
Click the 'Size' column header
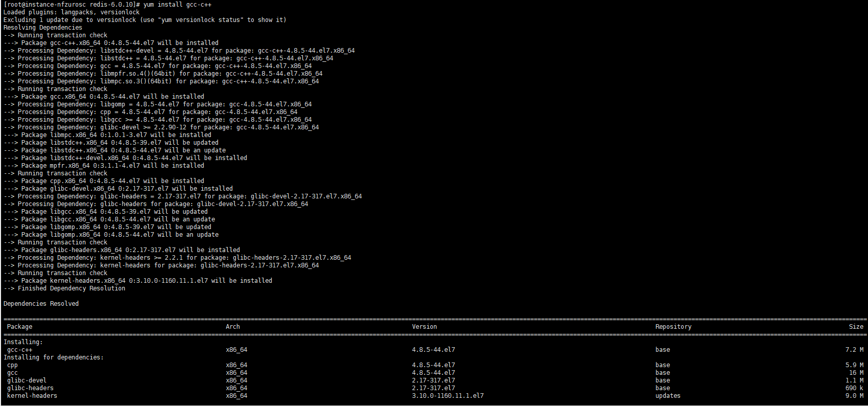[x=856, y=327]
